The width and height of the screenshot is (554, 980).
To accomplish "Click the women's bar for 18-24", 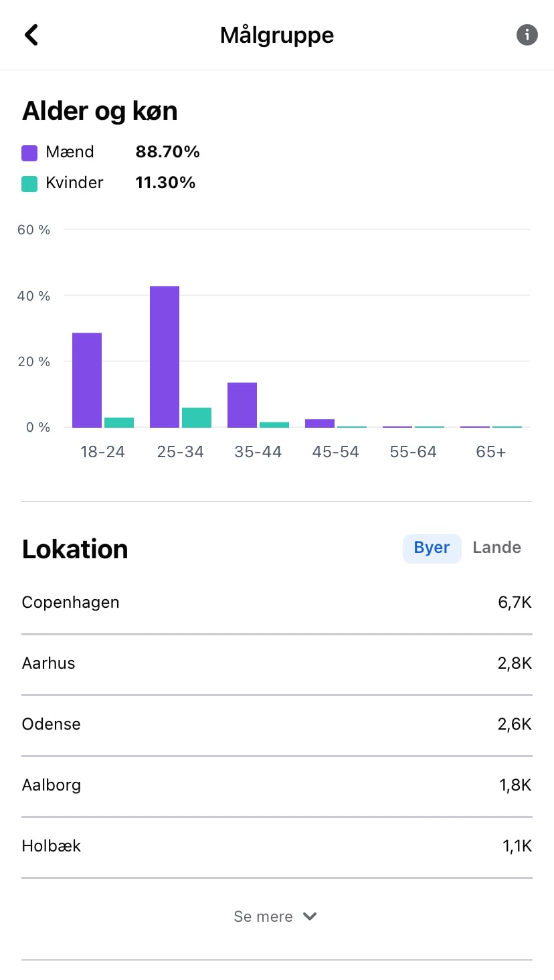I will tap(119, 422).
